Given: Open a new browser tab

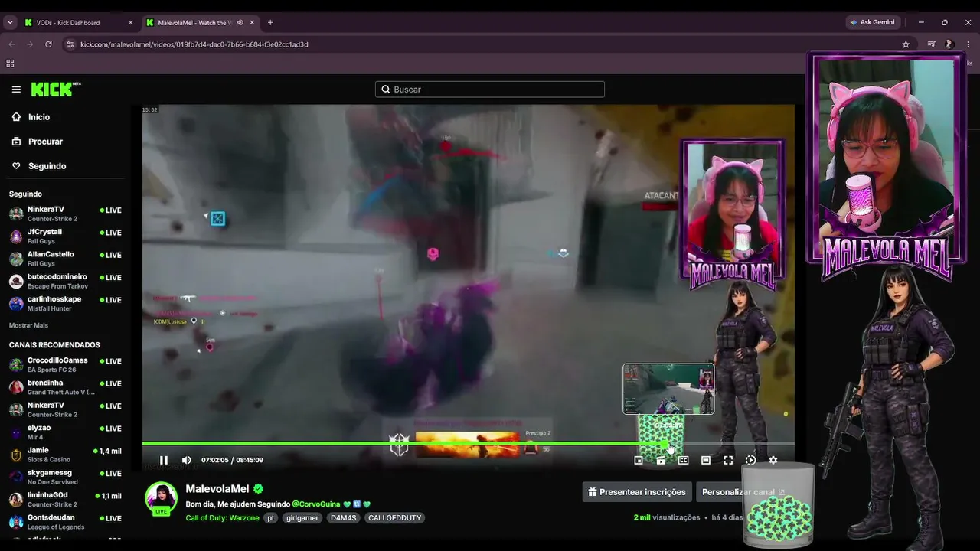Looking at the screenshot, I should point(270,23).
